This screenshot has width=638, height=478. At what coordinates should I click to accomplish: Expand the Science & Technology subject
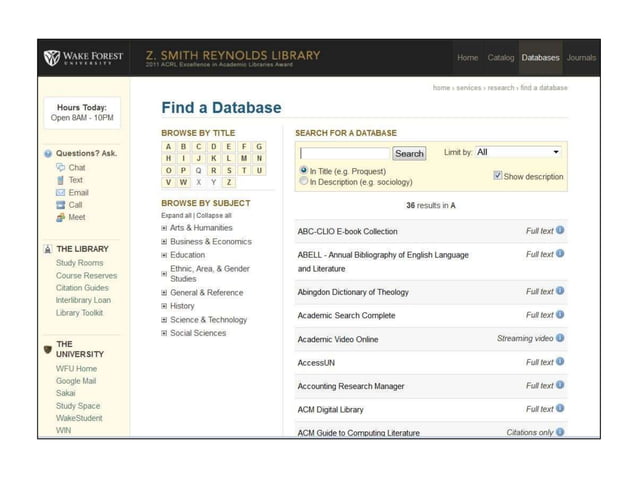[x=164, y=320]
